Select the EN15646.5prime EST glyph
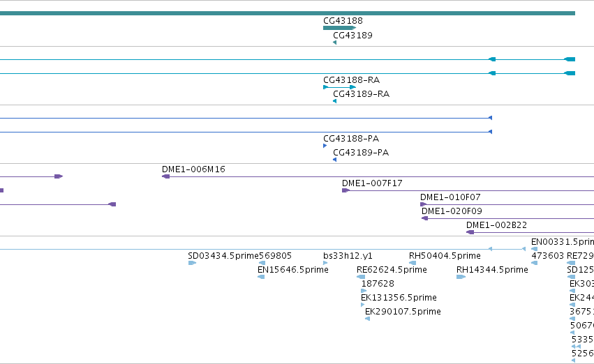The image size is (594, 364). 261,277
